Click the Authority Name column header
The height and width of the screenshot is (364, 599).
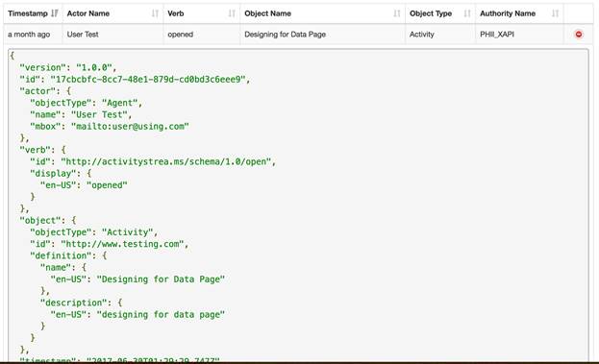click(x=519, y=13)
